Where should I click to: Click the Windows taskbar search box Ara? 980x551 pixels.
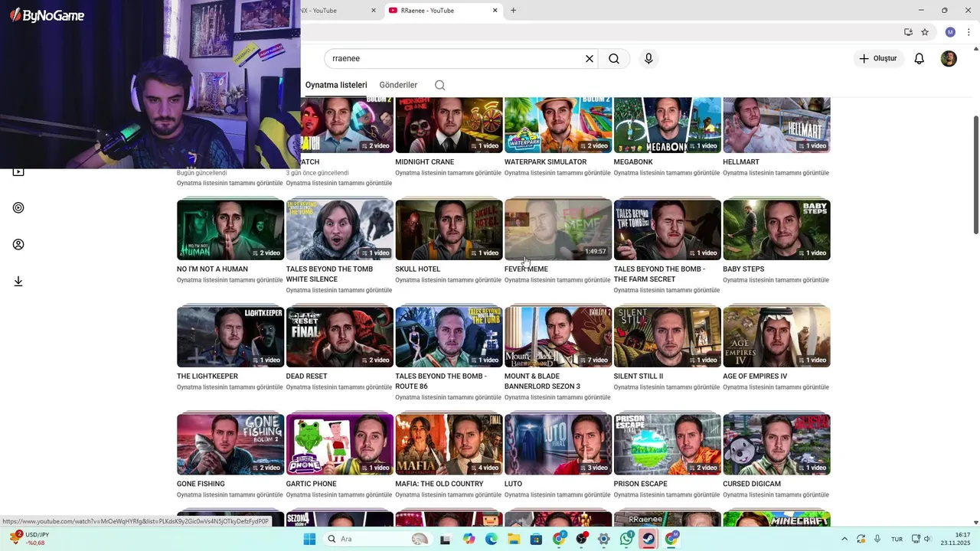(377, 539)
